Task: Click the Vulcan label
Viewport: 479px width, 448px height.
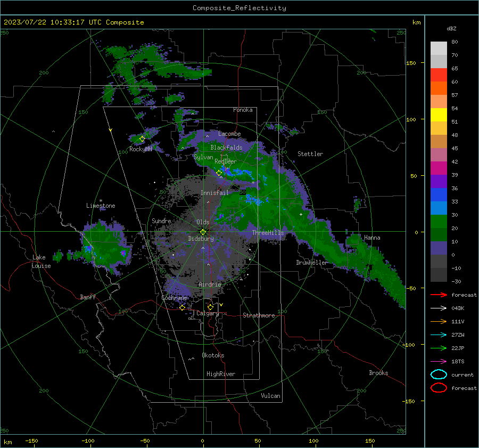Action: click(270, 396)
